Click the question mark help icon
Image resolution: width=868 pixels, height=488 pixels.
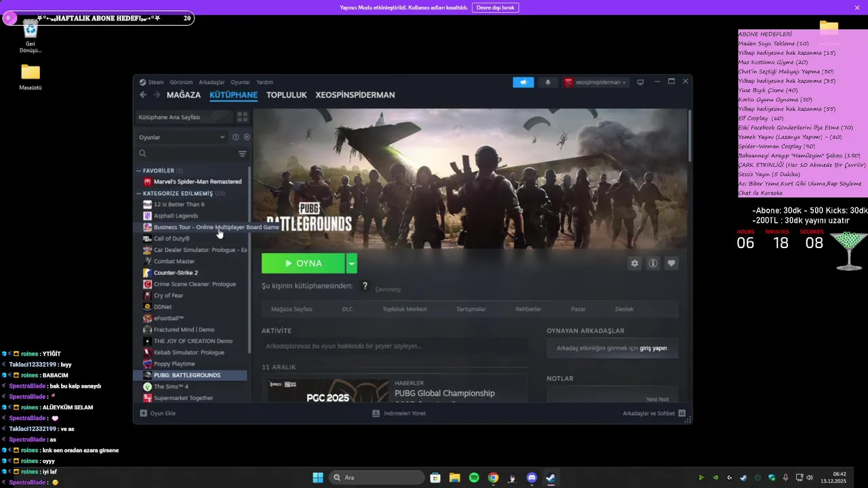pos(365,287)
